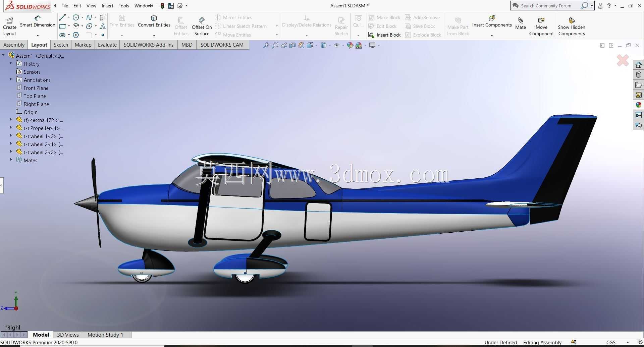Viewport: 644px width, 347px height.
Task: Select Right Plane in feature tree
Action: 33,104
